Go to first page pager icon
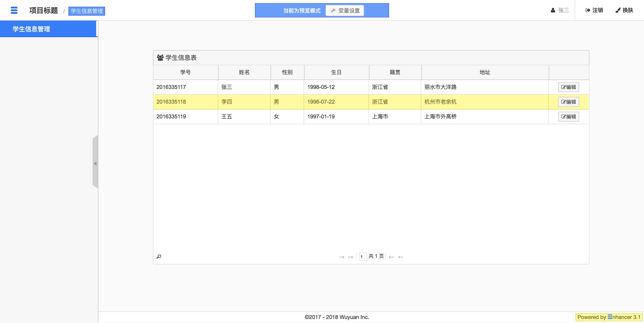 coord(342,257)
